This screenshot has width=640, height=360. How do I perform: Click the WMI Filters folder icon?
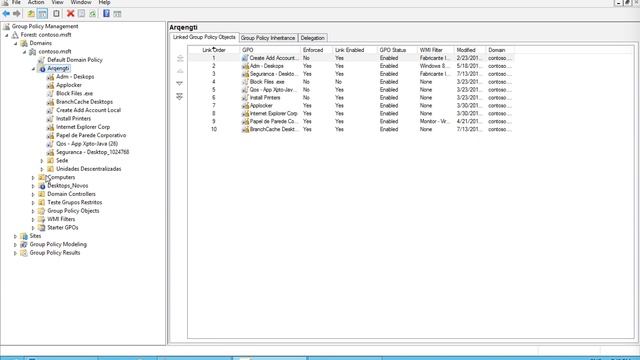(42, 219)
